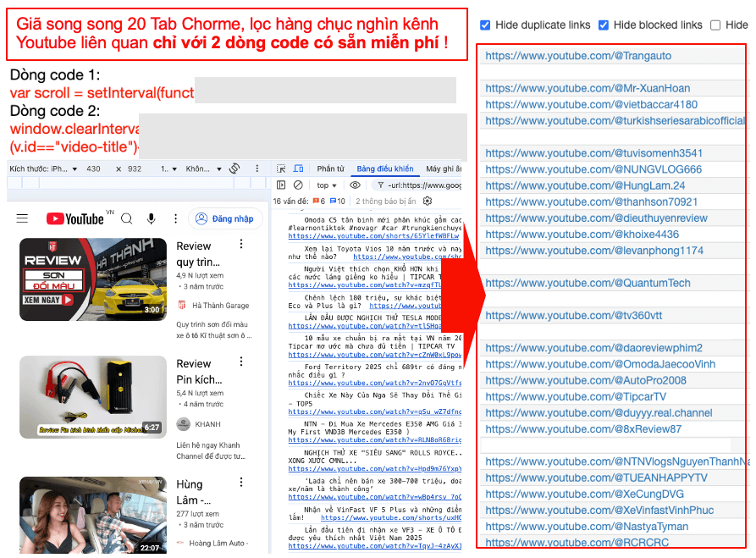
Task: Create live expression with eye icon
Action: pyautogui.click(x=355, y=185)
